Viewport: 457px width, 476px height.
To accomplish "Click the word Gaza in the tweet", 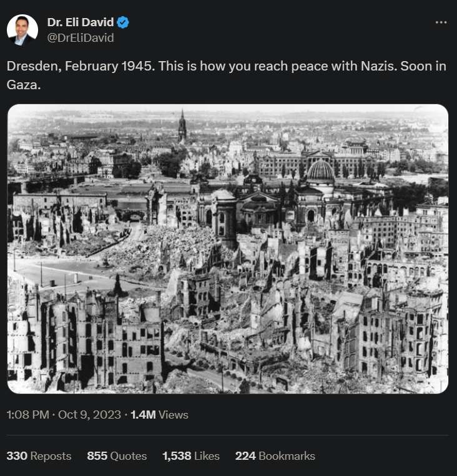I will tap(23, 85).
